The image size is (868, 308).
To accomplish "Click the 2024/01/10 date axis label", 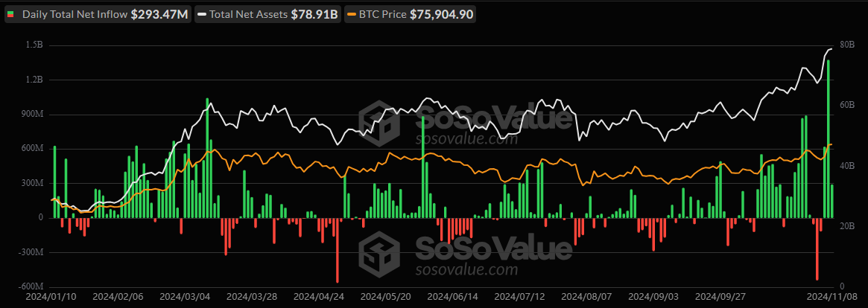I will point(51,297).
